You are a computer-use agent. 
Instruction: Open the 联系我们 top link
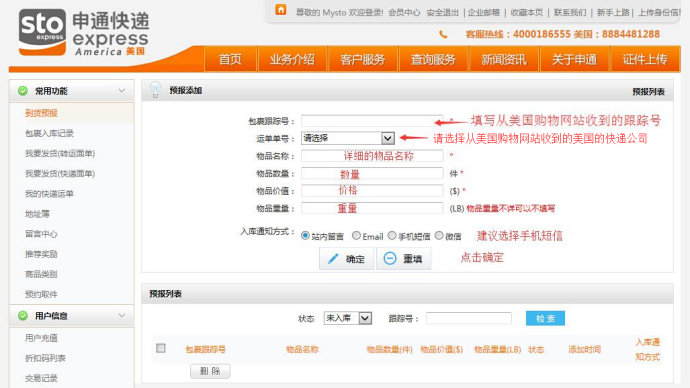point(570,12)
